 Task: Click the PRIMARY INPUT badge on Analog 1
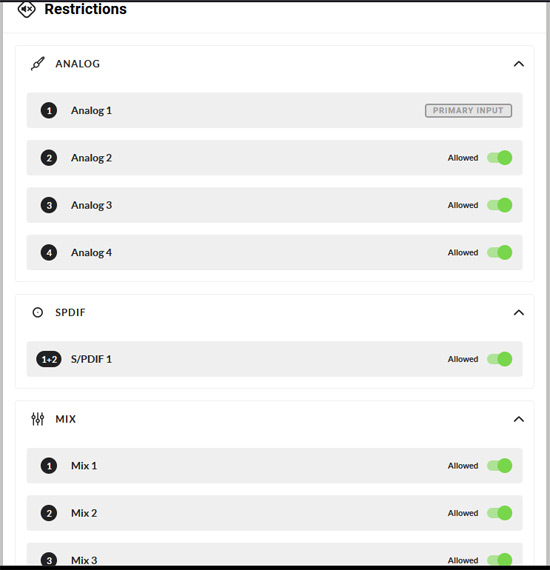[468, 111]
